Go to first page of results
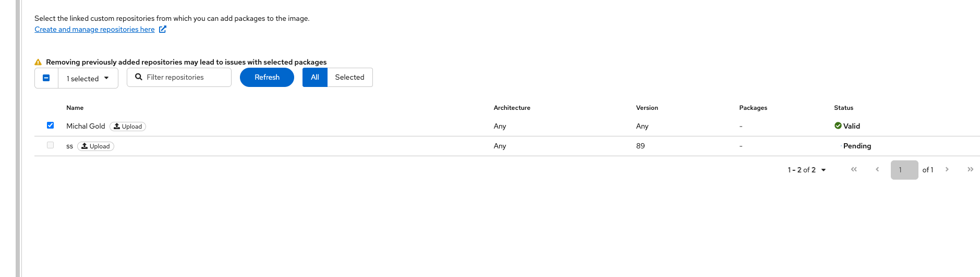The width and height of the screenshot is (980, 277). [x=854, y=170]
